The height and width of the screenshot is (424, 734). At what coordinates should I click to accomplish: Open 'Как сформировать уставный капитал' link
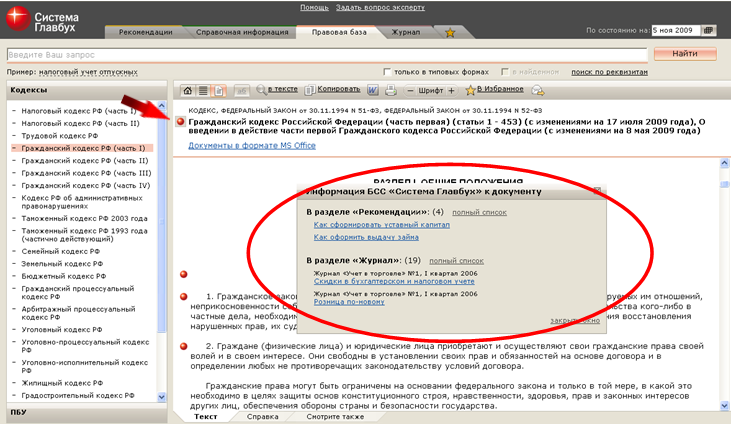[382, 225]
